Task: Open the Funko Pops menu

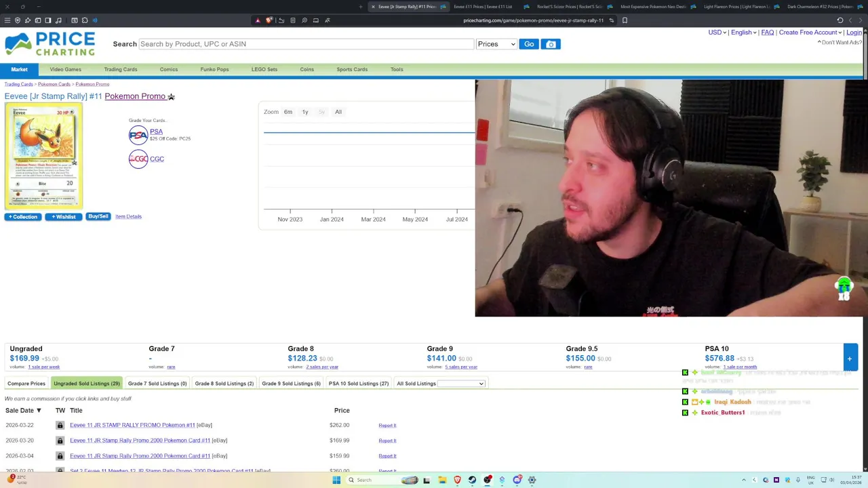Action: 214,69
